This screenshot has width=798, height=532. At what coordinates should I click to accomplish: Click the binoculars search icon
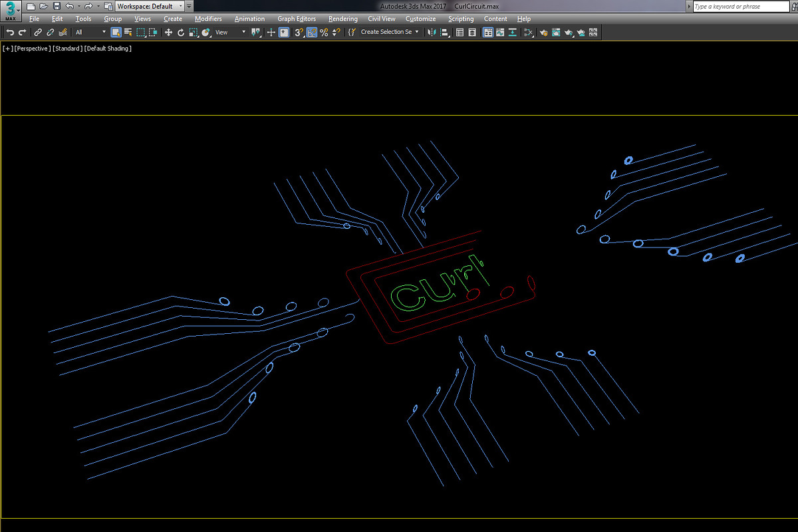click(x=794, y=6)
